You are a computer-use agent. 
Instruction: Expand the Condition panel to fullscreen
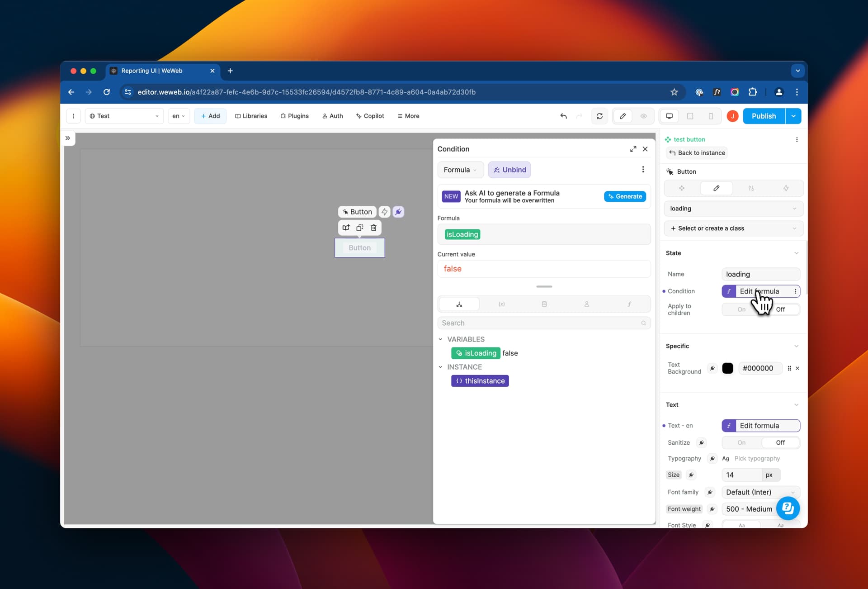633,149
